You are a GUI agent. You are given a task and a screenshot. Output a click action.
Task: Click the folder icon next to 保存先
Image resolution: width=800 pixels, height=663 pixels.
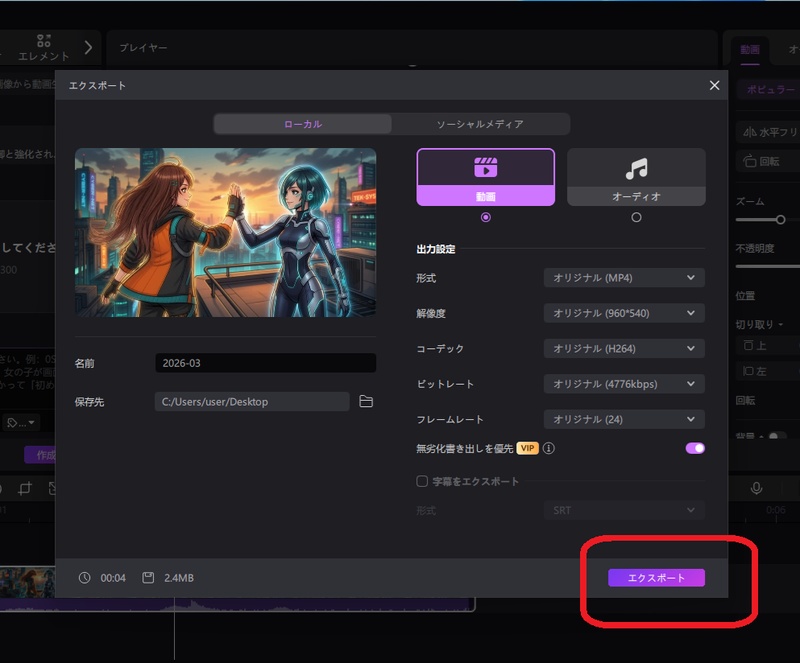click(365, 401)
